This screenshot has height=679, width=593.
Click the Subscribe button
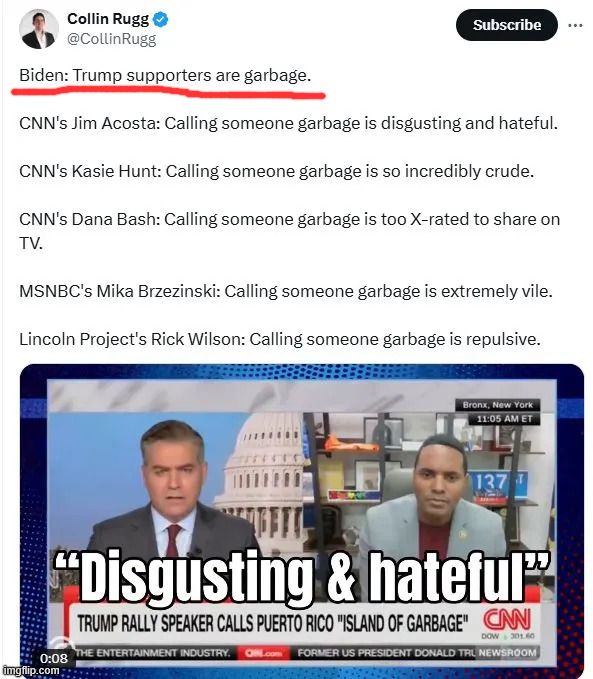click(x=507, y=25)
